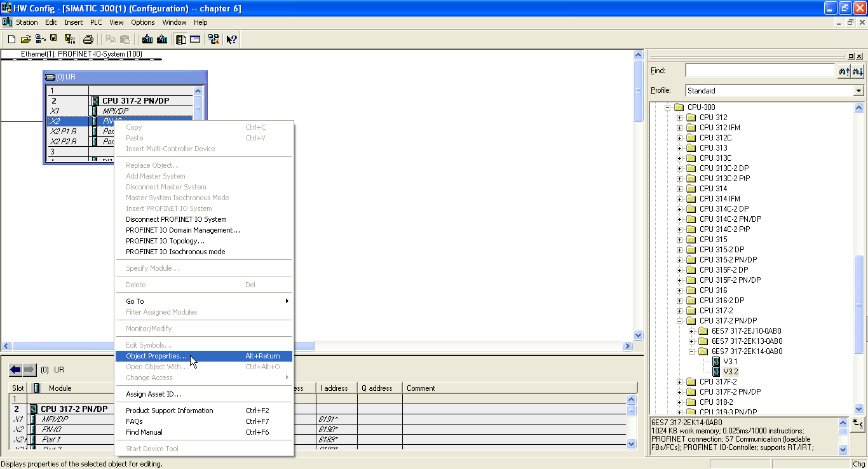The height and width of the screenshot is (469, 868).
Task: Open the Options menu
Action: [x=142, y=22]
